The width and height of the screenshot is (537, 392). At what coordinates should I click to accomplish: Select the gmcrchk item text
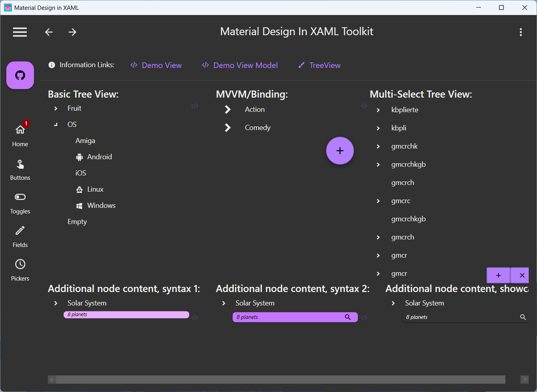404,146
